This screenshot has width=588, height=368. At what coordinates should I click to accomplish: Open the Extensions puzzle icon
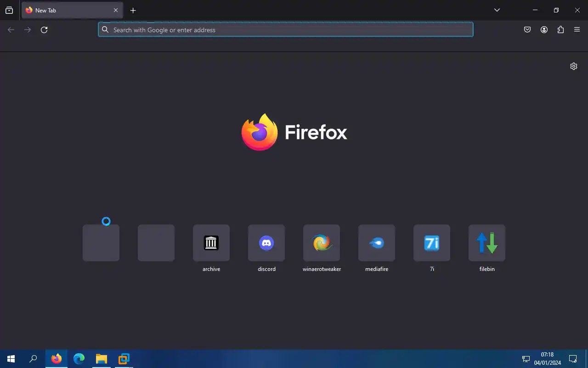[x=560, y=30]
